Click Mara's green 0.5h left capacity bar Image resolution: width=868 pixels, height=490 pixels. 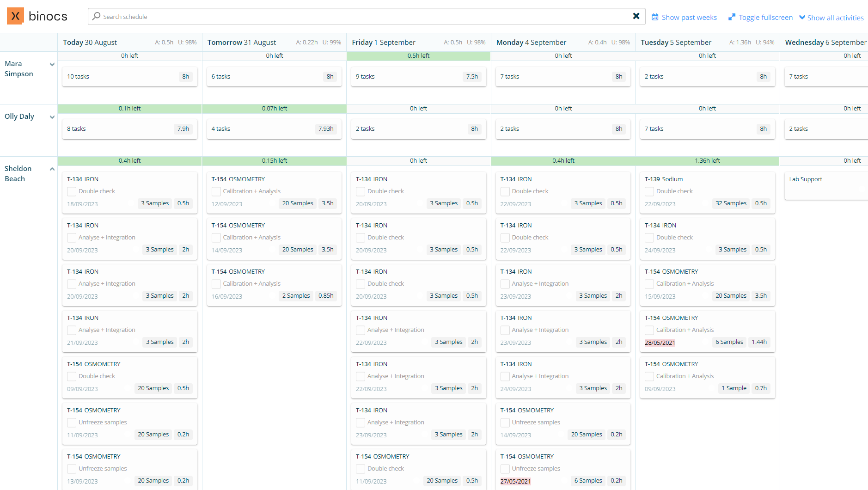[419, 56]
